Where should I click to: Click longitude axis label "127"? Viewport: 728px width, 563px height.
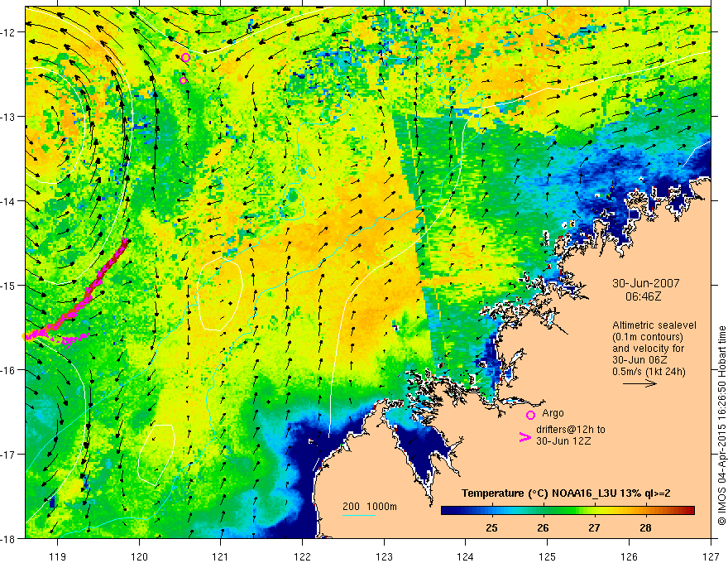pyautogui.click(x=711, y=556)
